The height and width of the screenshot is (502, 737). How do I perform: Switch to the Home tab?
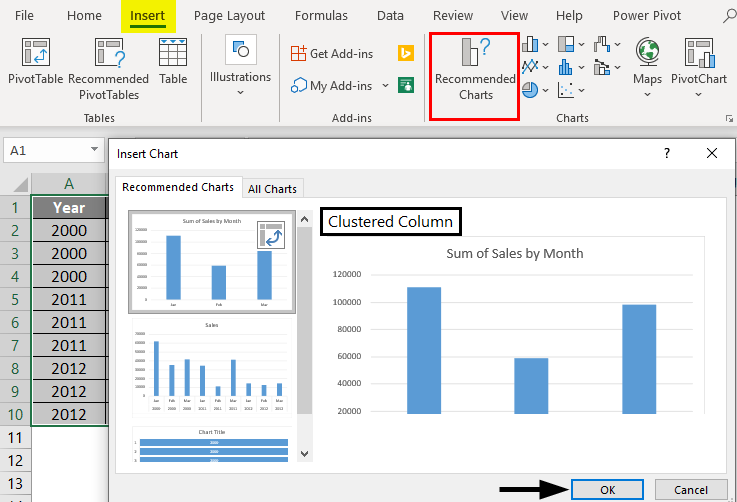pyautogui.click(x=84, y=16)
